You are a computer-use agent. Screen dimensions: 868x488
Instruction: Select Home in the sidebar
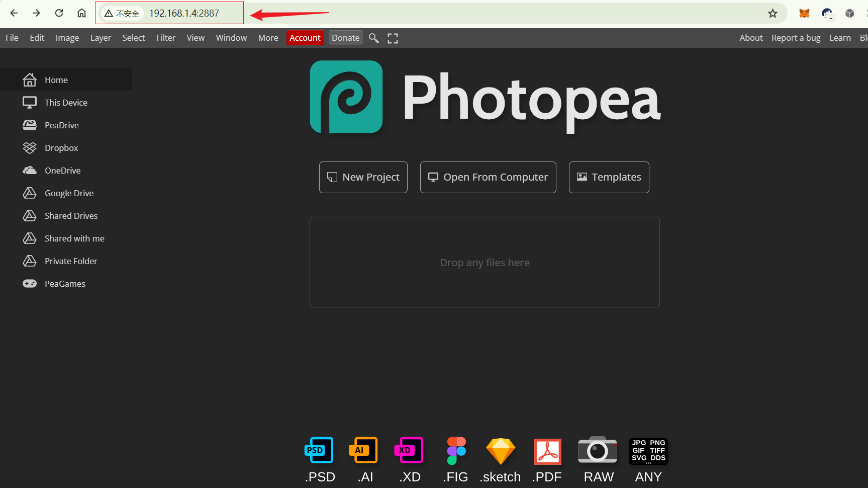pos(66,79)
